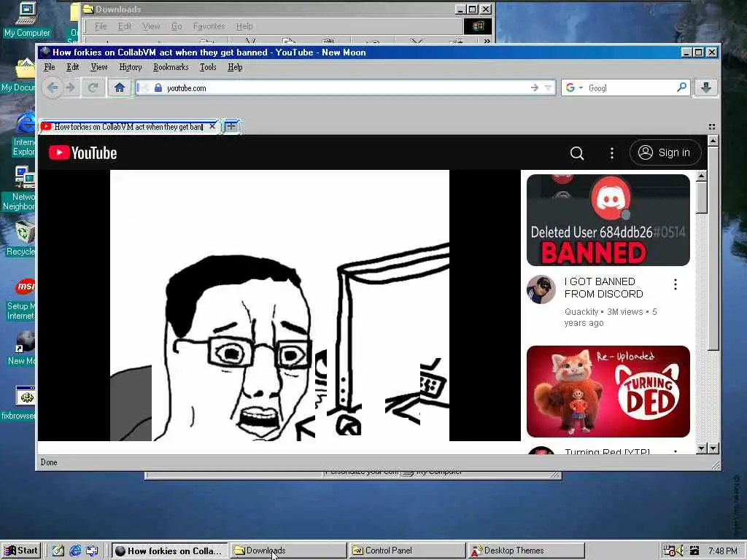Viewport: 747px width, 560px height.
Task: Open the Google search engine selector
Action: click(574, 87)
